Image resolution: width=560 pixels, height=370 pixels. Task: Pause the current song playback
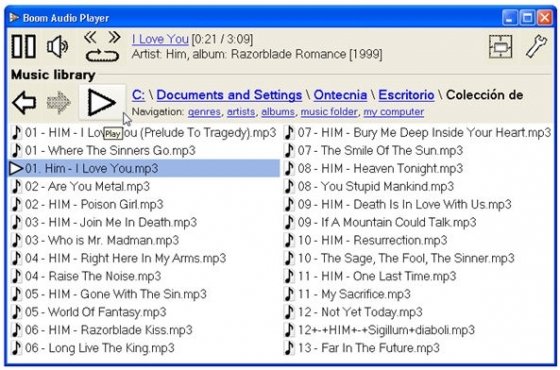click(24, 46)
